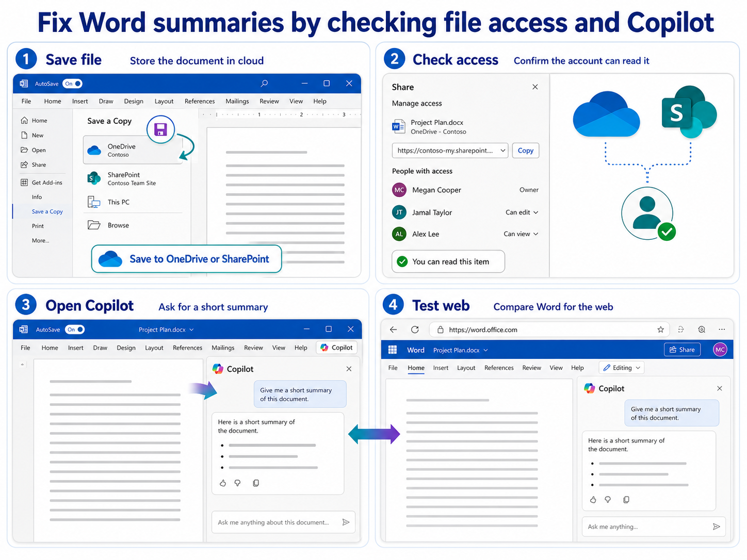Reload the browser page

[415, 330]
